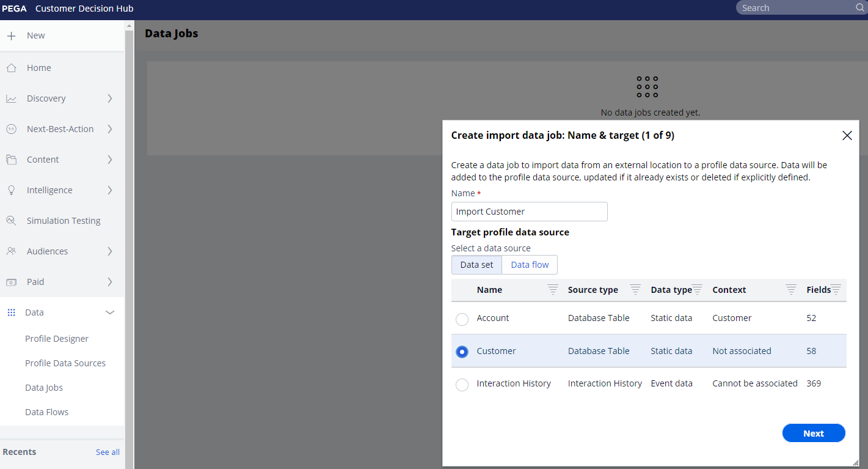Collapse the Data menu chevron

[x=110, y=312]
